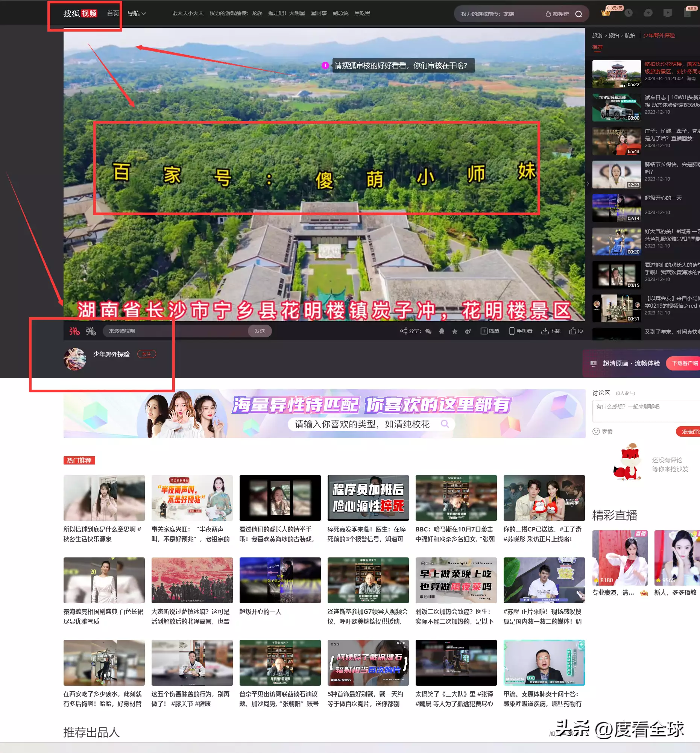
Task: Open 程序员加班后险心源性猝死 video
Action: pos(368,498)
